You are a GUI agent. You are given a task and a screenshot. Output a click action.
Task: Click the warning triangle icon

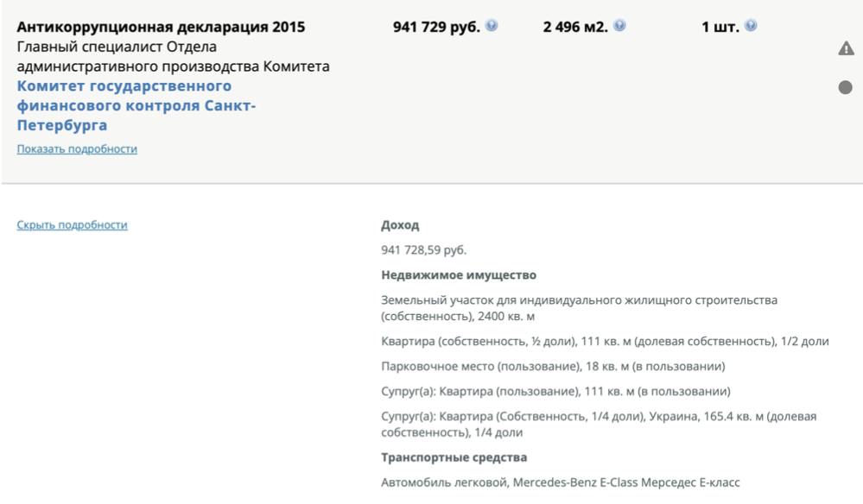(x=846, y=49)
